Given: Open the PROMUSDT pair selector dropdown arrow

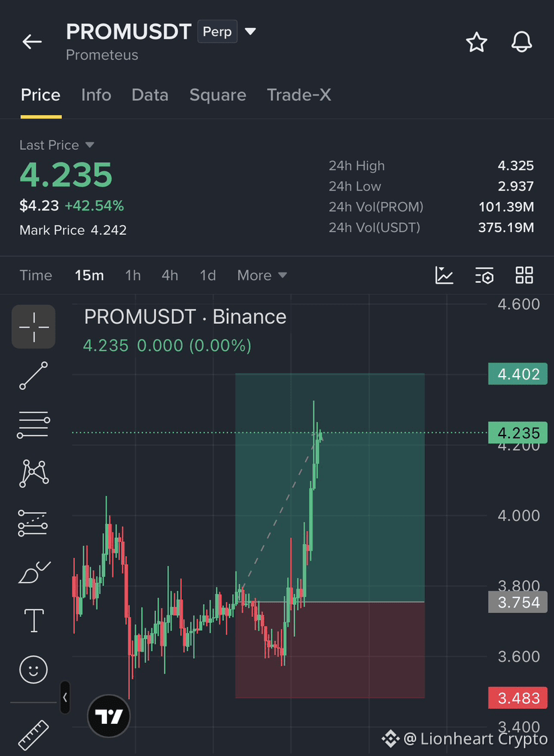Looking at the screenshot, I should 250,32.
